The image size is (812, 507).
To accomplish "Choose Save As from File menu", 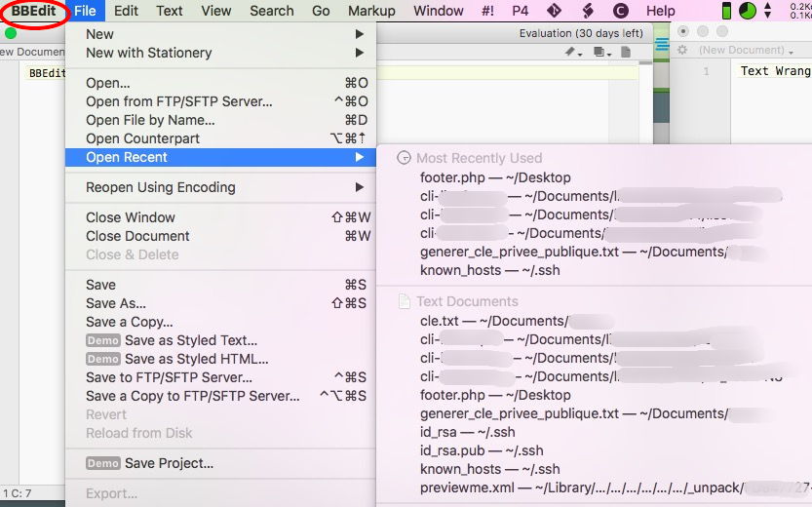I will click(x=115, y=303).
